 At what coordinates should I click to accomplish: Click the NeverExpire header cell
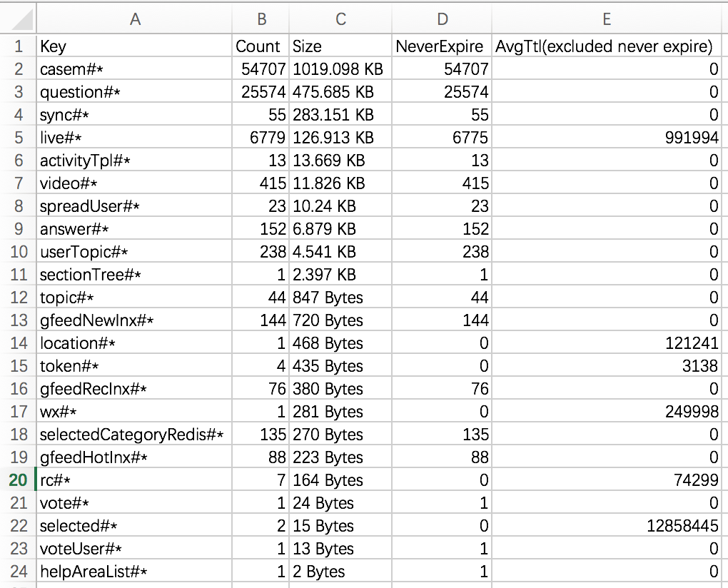point(442,46)
